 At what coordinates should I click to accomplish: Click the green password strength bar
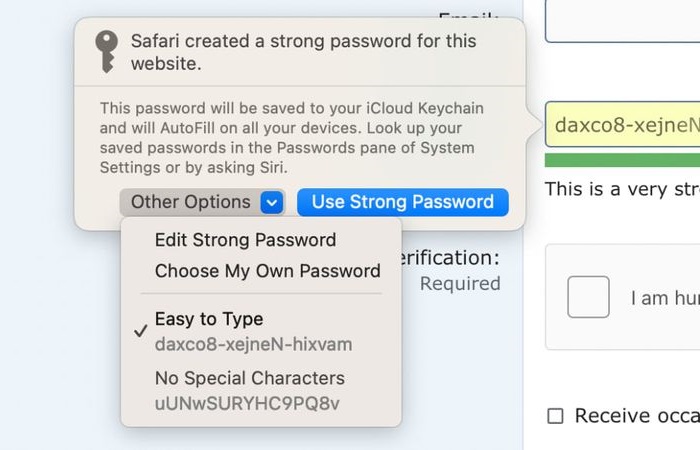click(622, 160)
